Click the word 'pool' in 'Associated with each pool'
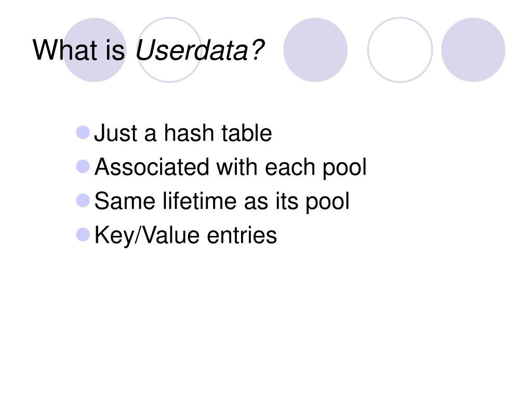532x399 pixels. [344, 168]
